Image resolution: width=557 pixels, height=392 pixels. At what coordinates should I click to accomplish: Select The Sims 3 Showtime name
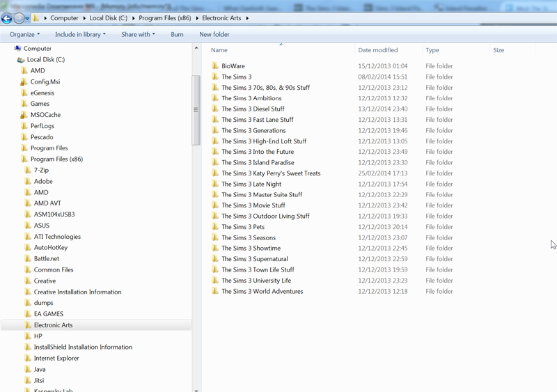coord(251,248)
